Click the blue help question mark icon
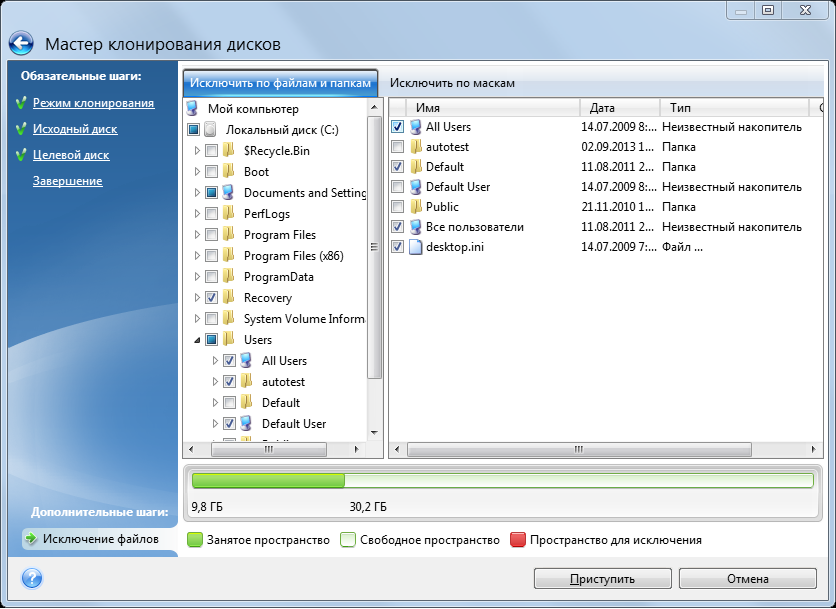The width and height of the screenshot is (836, 609). [x=31, y=578]
